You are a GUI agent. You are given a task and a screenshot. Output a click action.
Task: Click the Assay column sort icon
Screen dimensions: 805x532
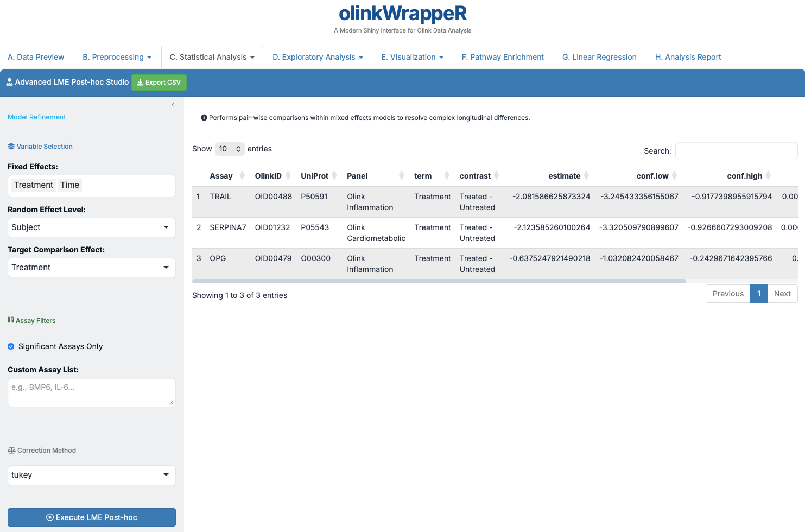(242, 176)
